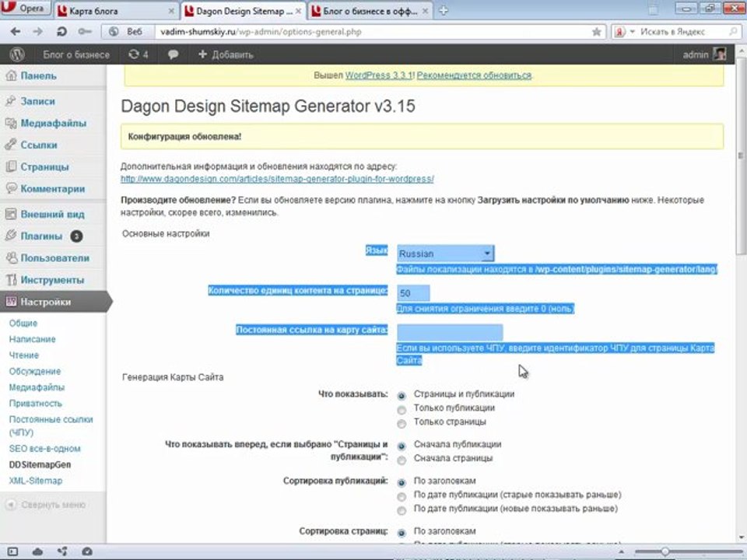Open Opera Link cloud icon in status bar
747x560 pixels.
coord(38,551)
